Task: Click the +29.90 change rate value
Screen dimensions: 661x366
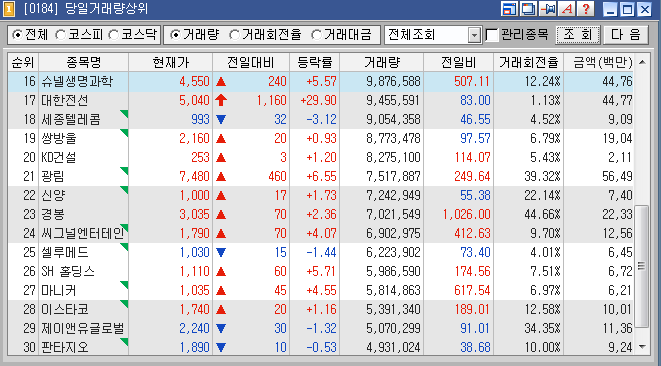Action: [x=318, y=100]
